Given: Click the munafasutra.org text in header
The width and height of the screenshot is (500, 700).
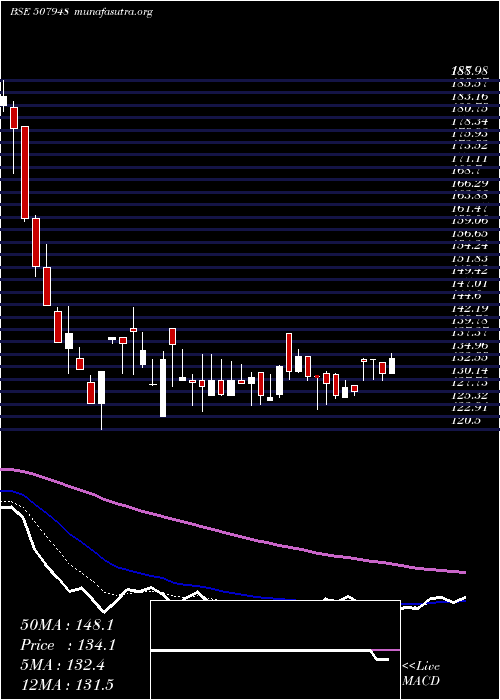Looking at the screenshot, I should coord(115,12).
